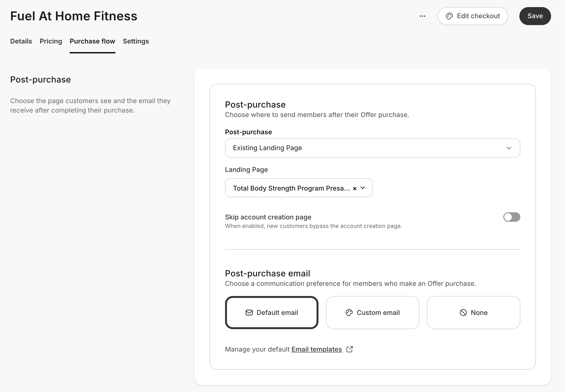
Task: Open the Existing Landing Page dropdown
Action: [x=373, y=148]
